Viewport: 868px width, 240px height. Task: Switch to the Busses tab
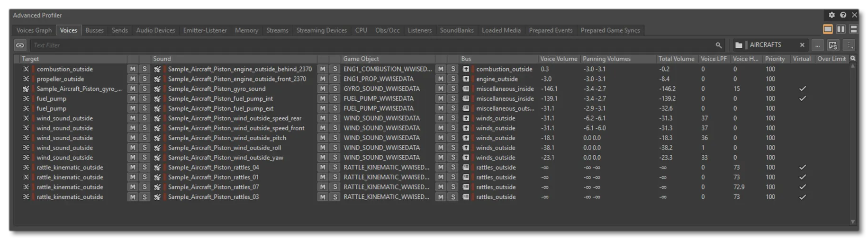pos(94,30)
